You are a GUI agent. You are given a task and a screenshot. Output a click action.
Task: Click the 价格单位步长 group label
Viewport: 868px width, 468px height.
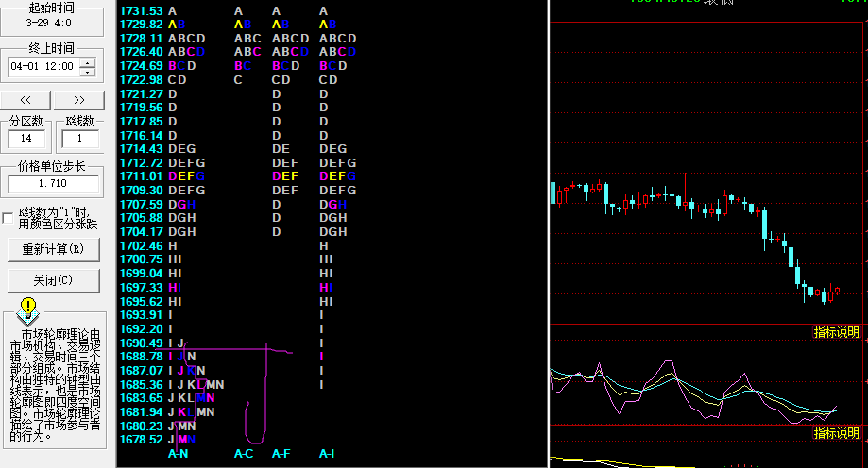52,166
